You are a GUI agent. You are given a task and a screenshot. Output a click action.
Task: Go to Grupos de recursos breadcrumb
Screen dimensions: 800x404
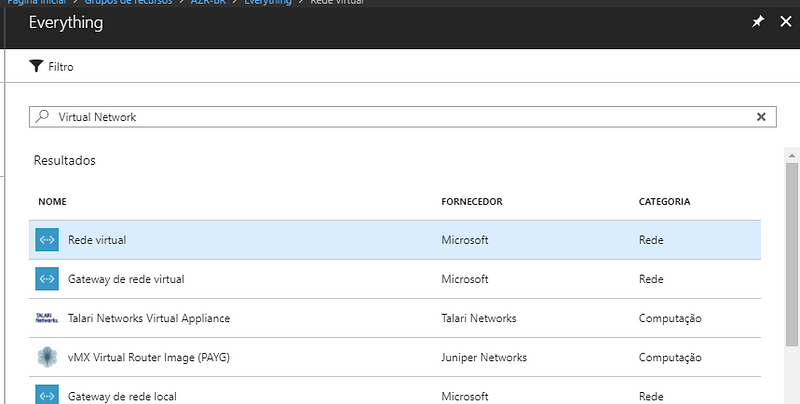(128, 2)
